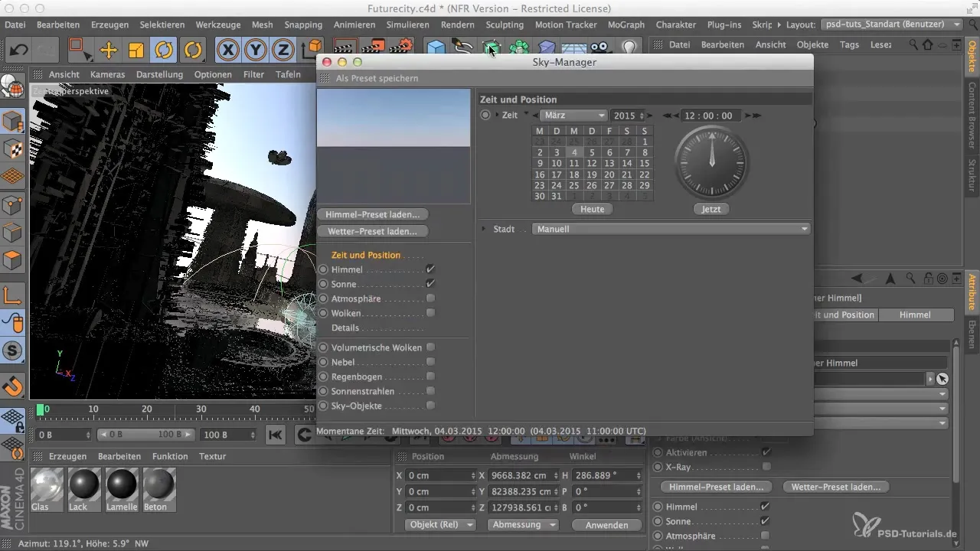Click the Attribute manager lock icon
980x551 pixels.
point(926,279)
